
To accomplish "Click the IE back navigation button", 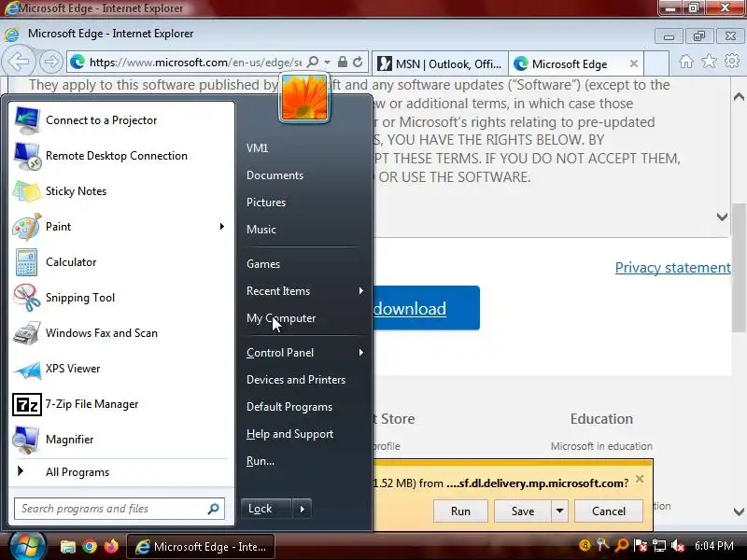I will pyautogui.click(x=18, y=61).
